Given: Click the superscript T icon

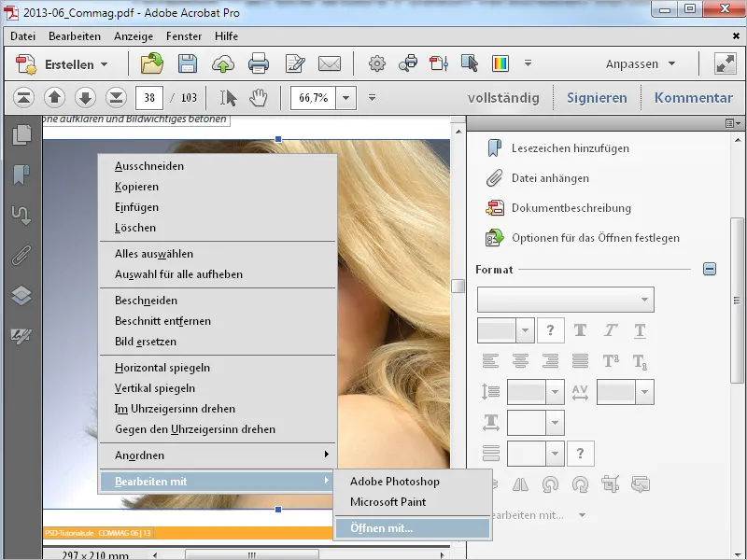Looking at the screenshot, I should (x=611, y=361).
